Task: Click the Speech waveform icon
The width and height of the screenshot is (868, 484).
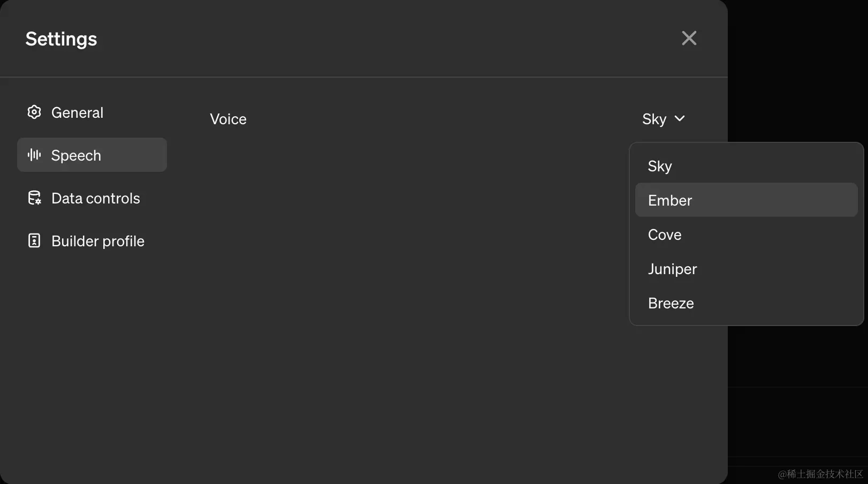Action: tap(34, 155)
